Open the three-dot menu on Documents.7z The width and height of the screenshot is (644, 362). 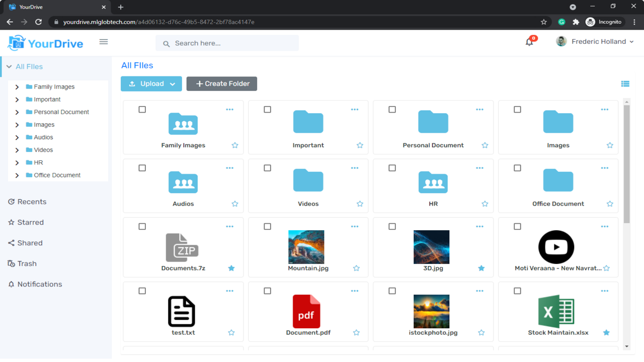point(230,226)
